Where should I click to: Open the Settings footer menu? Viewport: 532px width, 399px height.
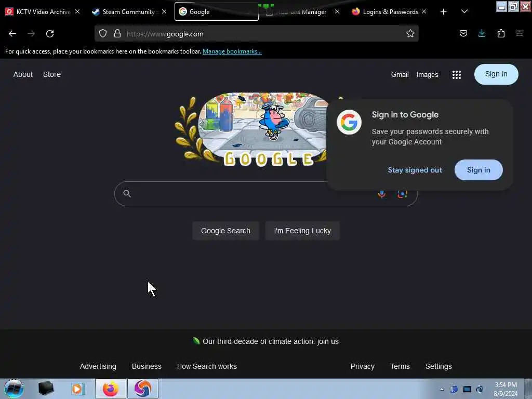coord(438,366)
